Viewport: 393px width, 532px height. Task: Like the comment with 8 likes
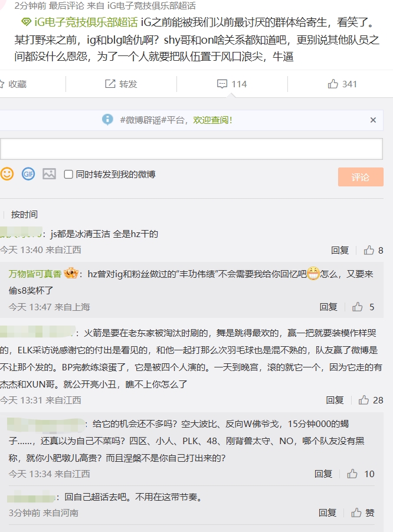click(x=374, y=251)
